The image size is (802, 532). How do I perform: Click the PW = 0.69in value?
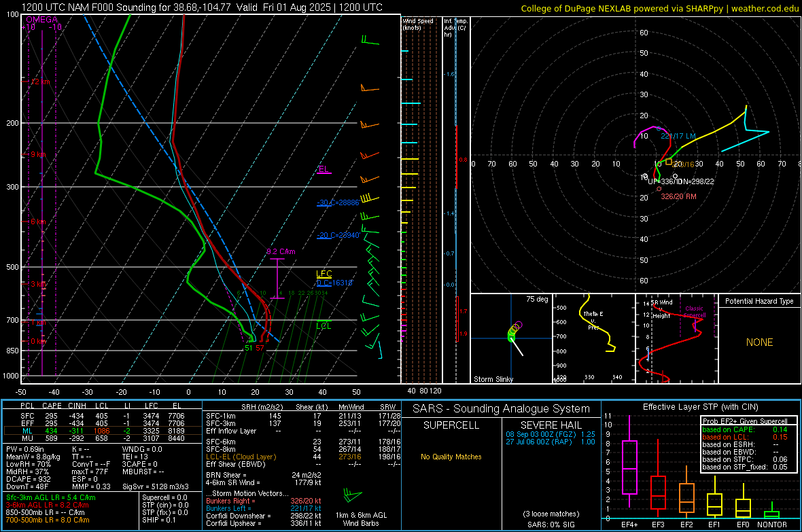24,449
